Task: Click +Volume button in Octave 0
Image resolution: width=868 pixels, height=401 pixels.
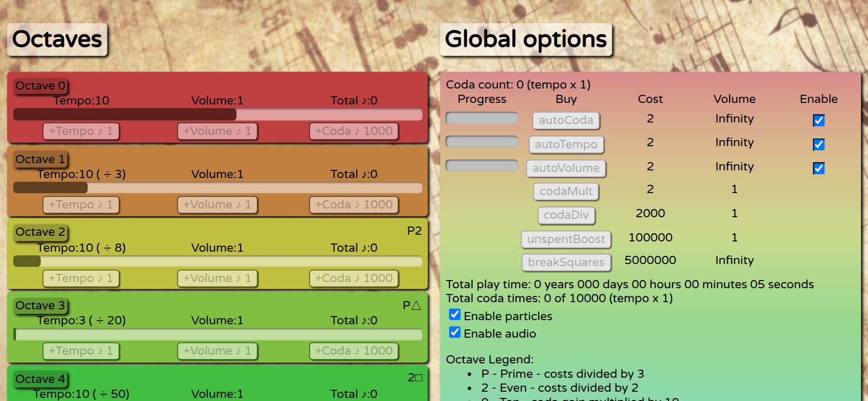Action: [217, 131]
